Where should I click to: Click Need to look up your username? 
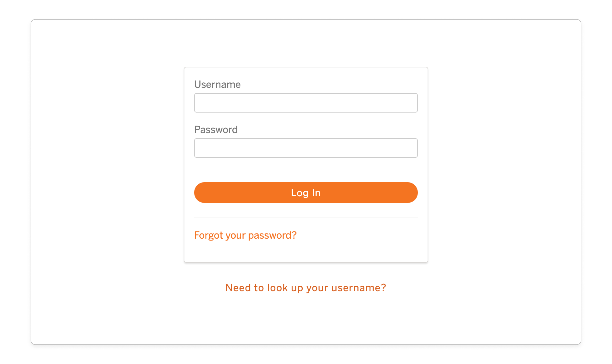(306, 288)
